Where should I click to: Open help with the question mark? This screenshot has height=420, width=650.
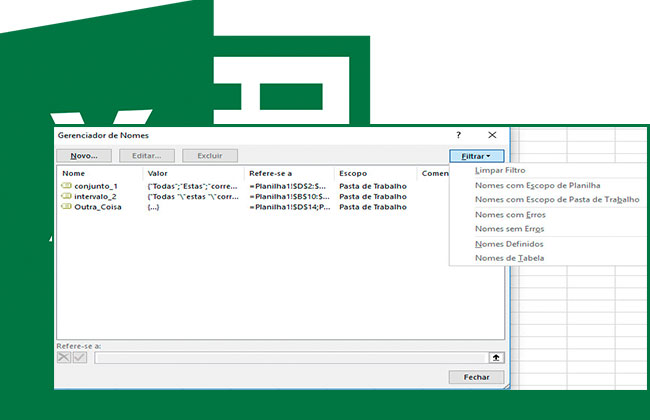coord(458,135)
